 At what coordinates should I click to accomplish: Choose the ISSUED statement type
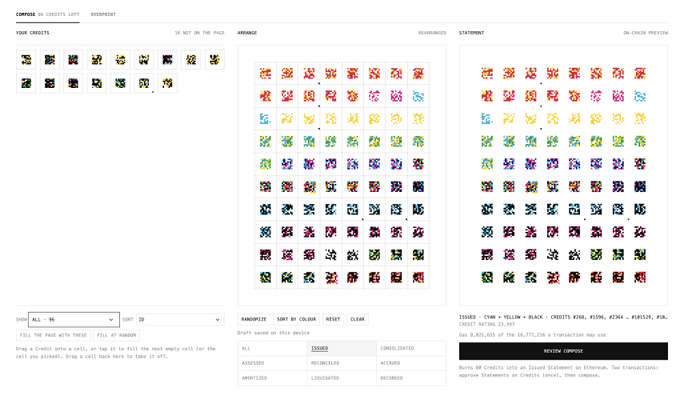click(x=342, y=348)
